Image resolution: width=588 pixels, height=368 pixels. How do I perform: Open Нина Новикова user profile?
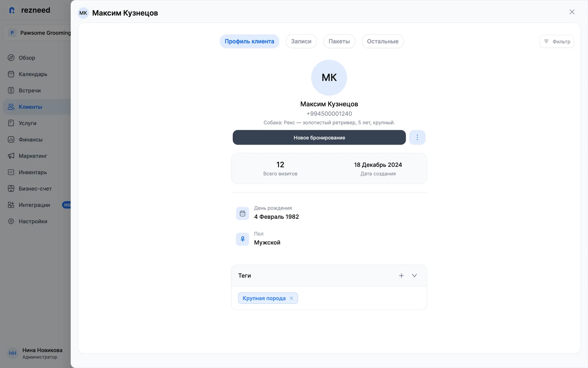pyautogui.click(x=35, y=353)
